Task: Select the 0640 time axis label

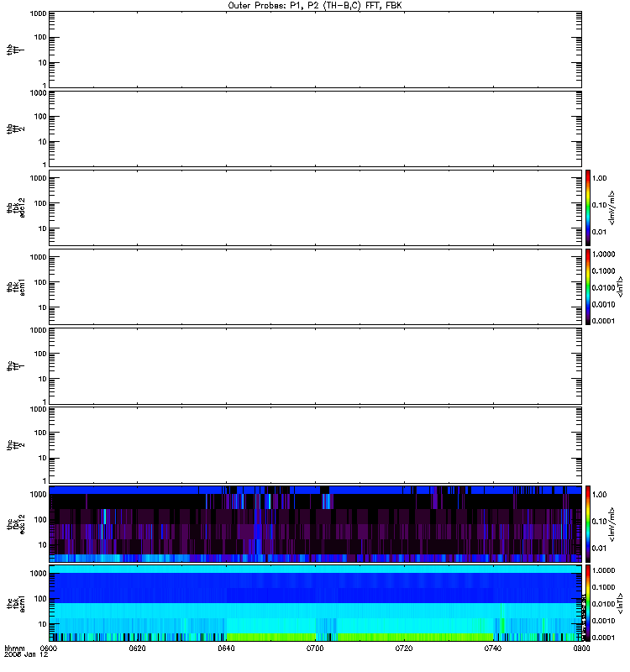Action: coord(226,648)
